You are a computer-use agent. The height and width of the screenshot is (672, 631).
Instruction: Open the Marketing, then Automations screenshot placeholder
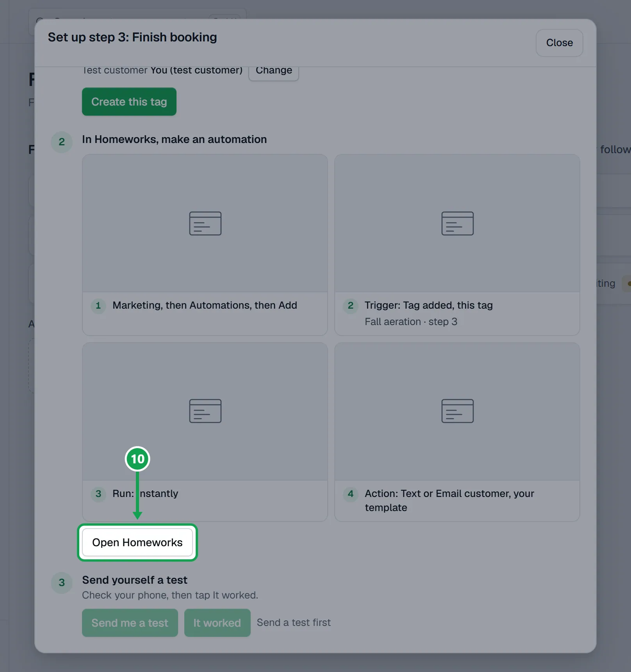coord(205,223)
